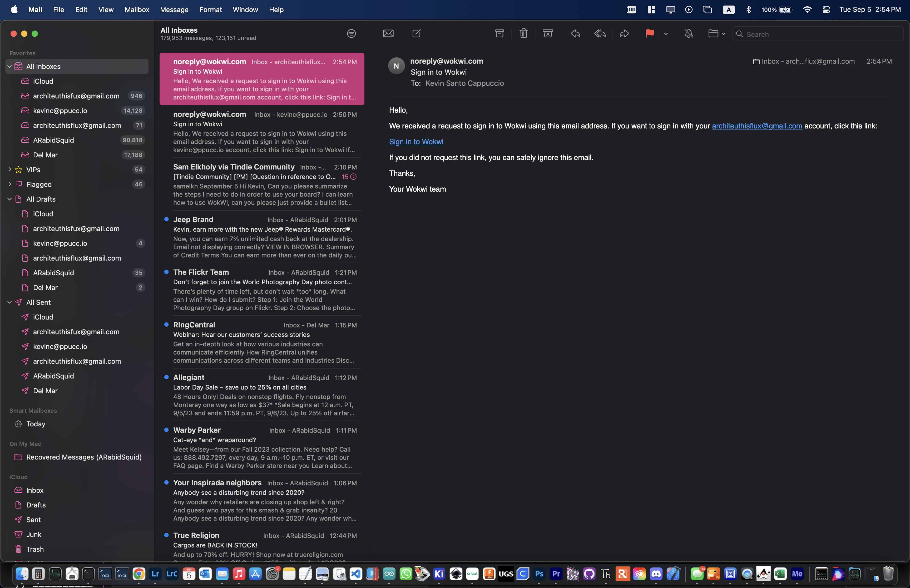Open the Mailbox menu
The image size is (910, 588).
click(137, 9)
